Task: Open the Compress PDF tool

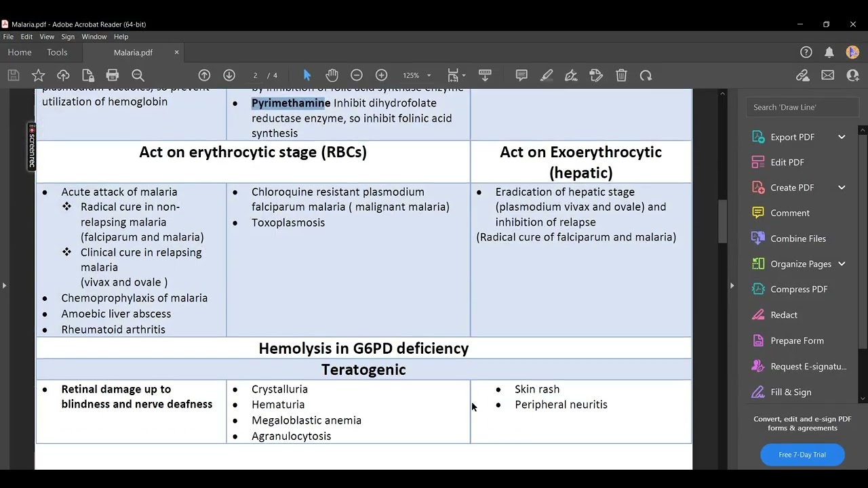Action: 799,289
